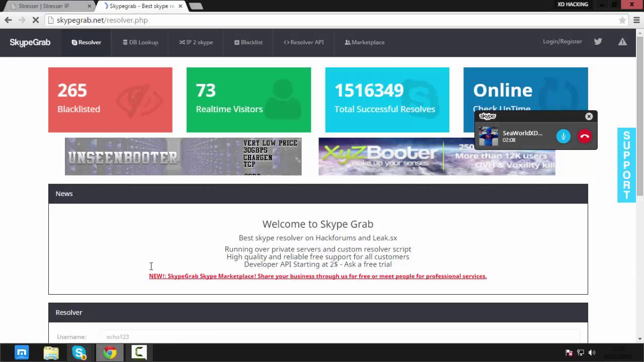Image resolution: width=644 pixels, height=362 pixels.
Task: Click the SkypeGrab logo
Action: pyautogui.click(x=30, y=42)
